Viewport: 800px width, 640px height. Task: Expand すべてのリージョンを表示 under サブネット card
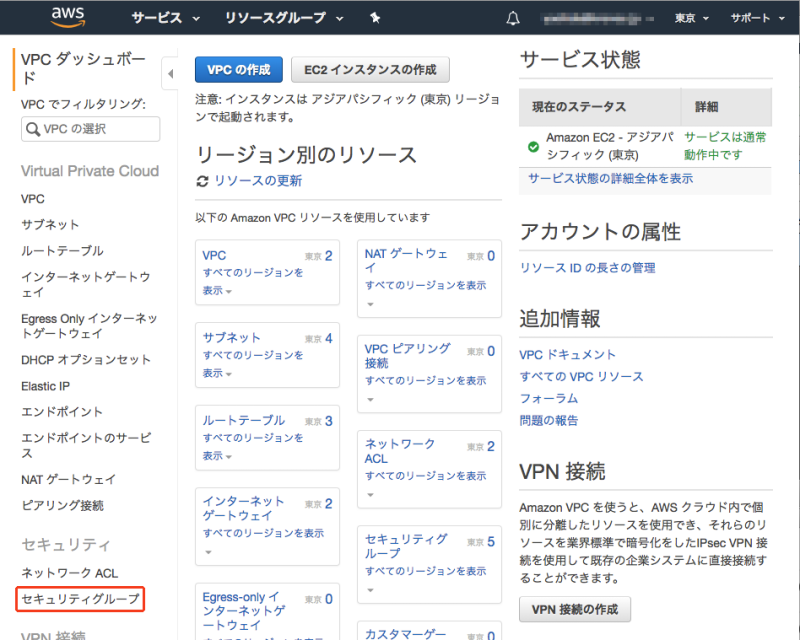253,364
